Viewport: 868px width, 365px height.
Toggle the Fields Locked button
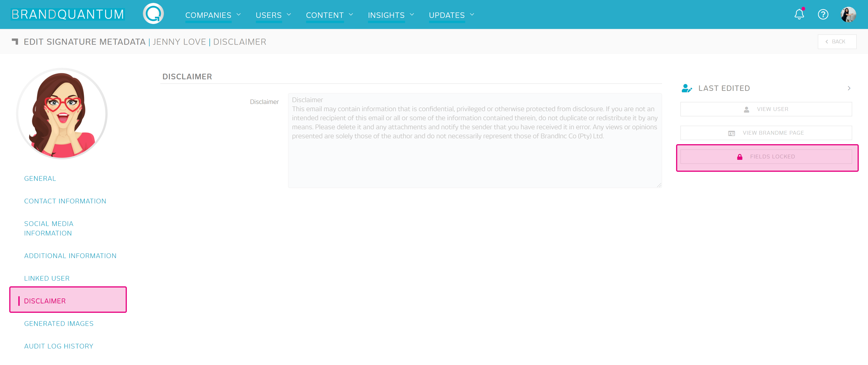pyautogui.click(x=766, y=157)
